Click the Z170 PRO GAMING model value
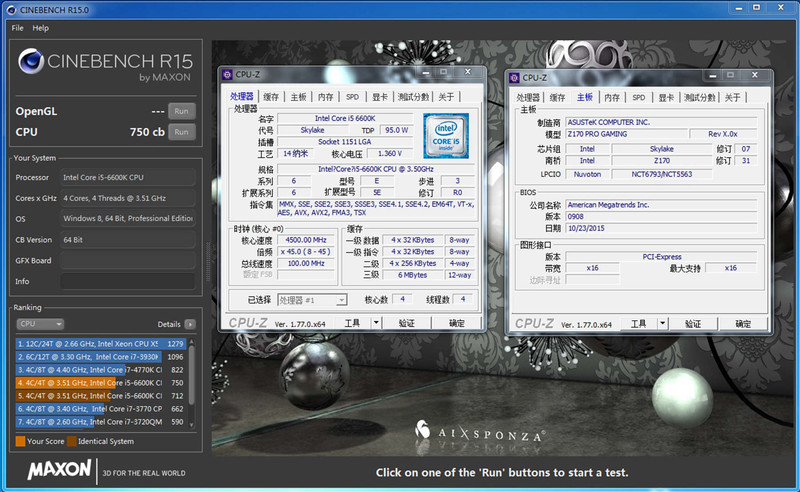Image resolution: width=800 pixels, height=492 pixels. 626,134
